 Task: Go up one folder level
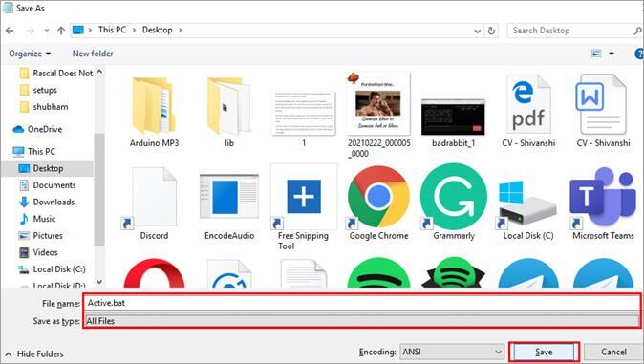point(61,31)
